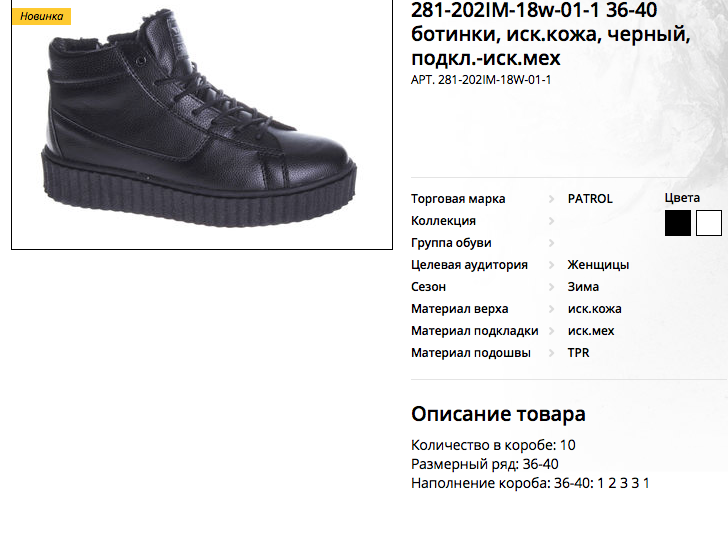
Task: Click the TPR sole material value
Action: (x=578, y=353)
